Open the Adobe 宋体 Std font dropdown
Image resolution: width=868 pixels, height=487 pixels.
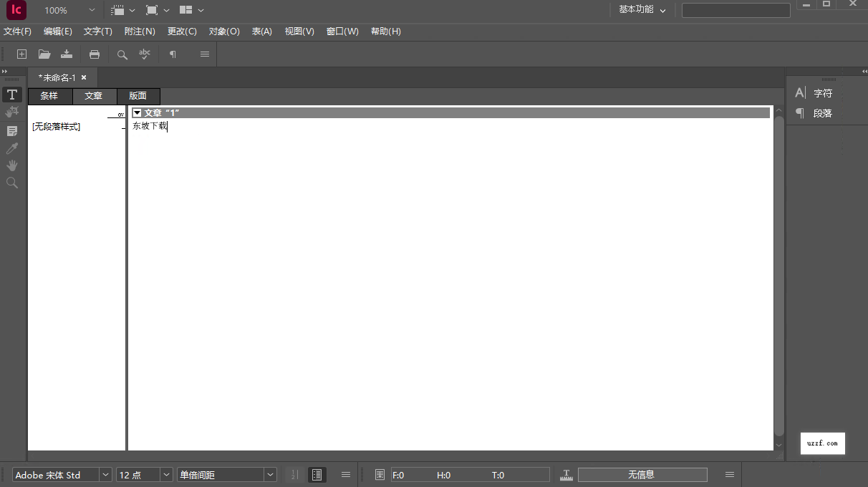pyautogui.click(x=105, y=474)
